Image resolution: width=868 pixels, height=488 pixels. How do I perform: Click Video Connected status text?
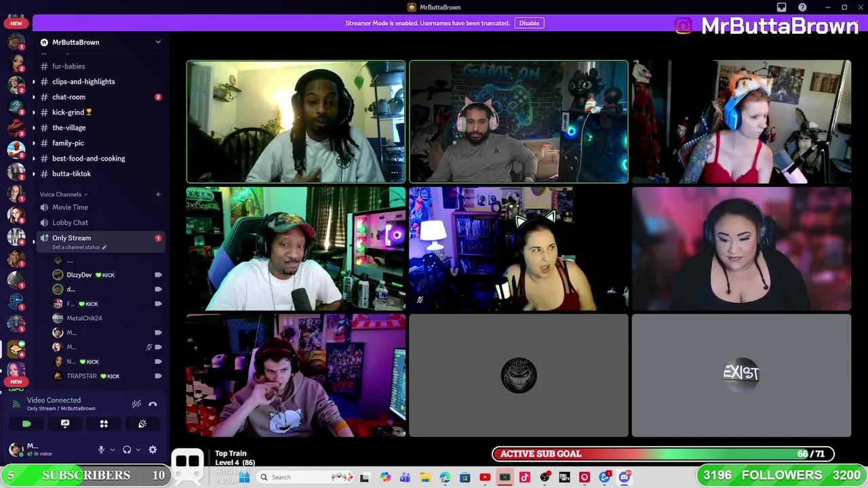pyautogui.click(x=54, y=401)
